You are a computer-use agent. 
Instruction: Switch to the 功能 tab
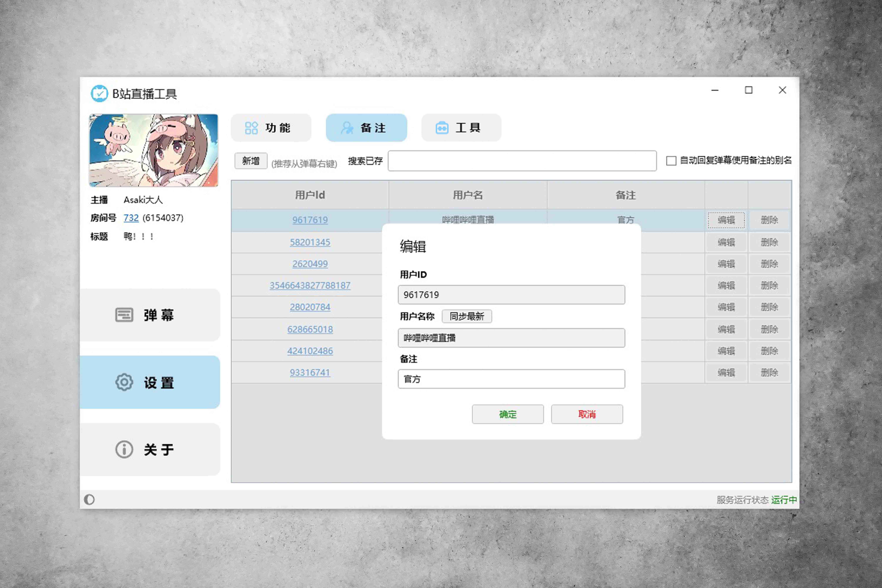(271, 128)
